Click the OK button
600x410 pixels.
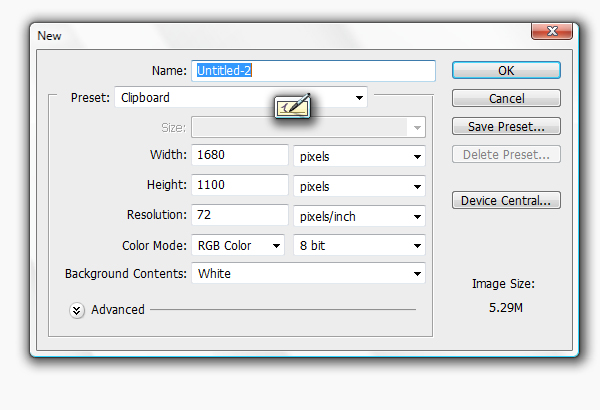(506, 70)
